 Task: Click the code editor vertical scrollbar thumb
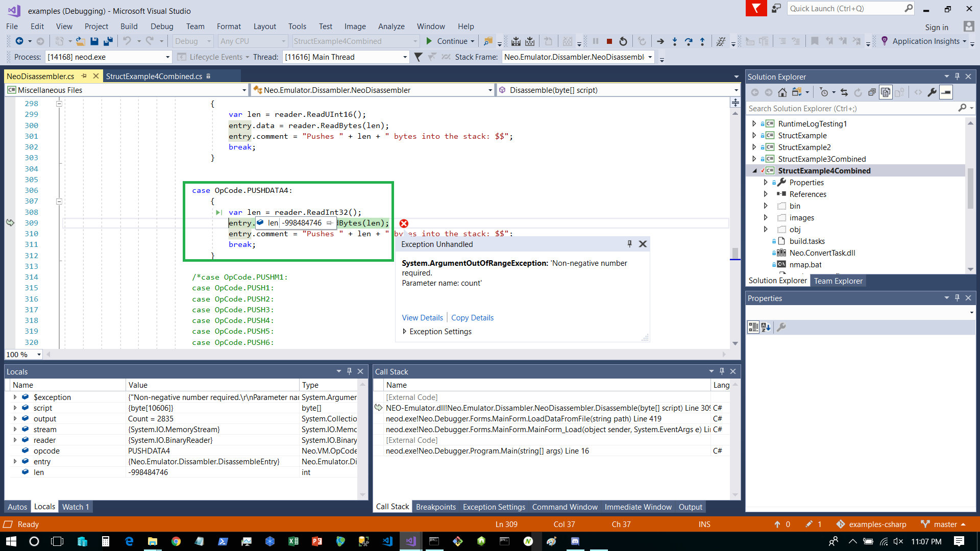(735, 253)
